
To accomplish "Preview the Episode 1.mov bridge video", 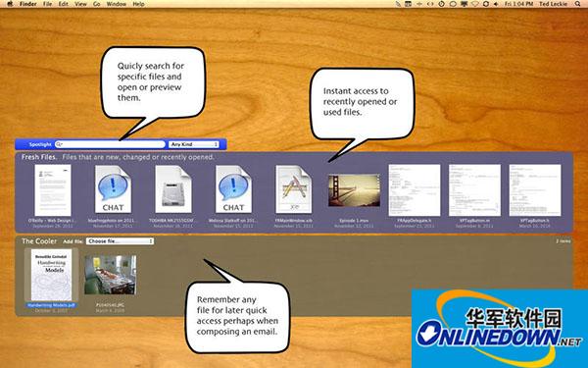I will click(x=354, y=190).
